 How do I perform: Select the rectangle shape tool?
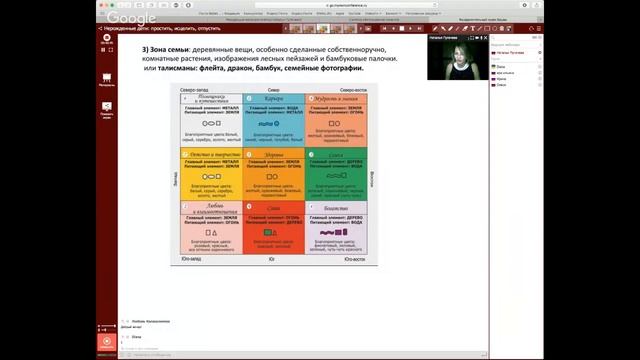tap(487, 29)
